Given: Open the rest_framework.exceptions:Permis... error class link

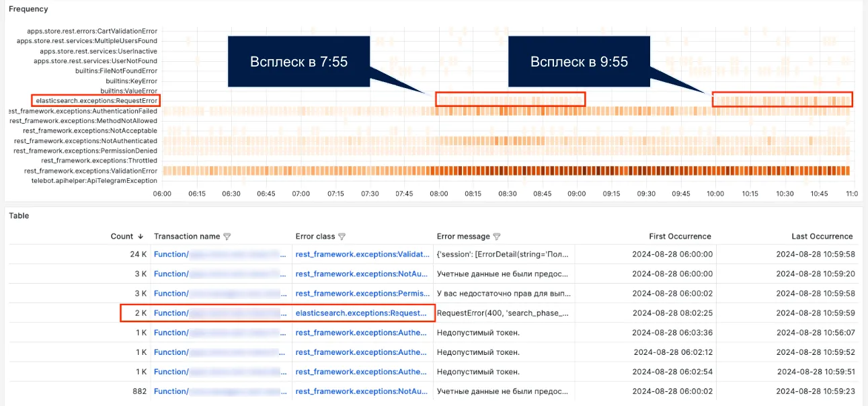Looking at the screenshot, I should point(361,293).
